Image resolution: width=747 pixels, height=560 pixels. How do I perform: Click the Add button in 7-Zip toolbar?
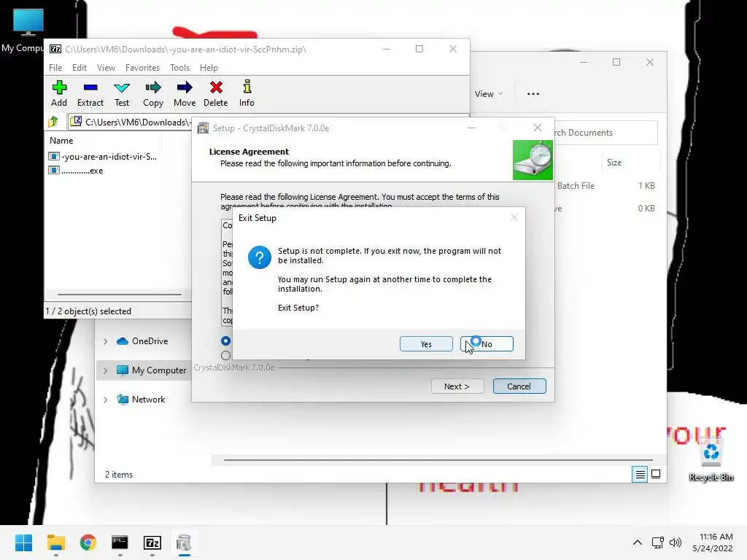59,93
